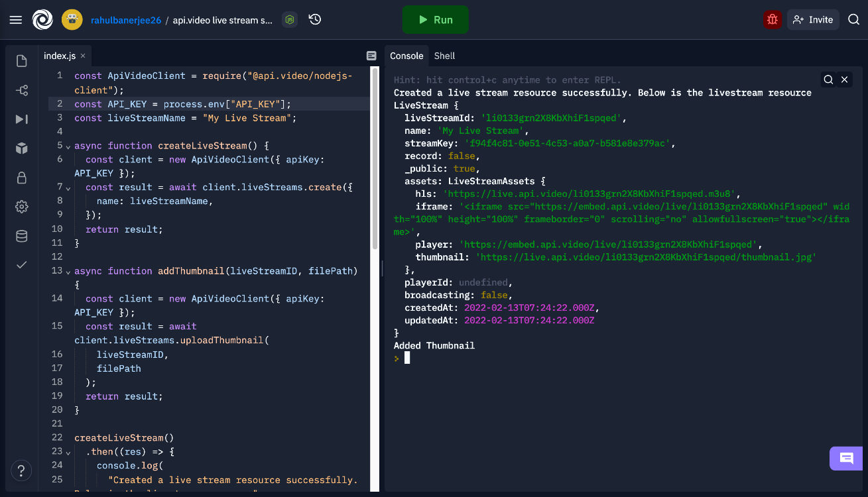This screenshot has height=497, width=868.
Task: Open the Help question mark icon
Action: click(x=22, y=470)
